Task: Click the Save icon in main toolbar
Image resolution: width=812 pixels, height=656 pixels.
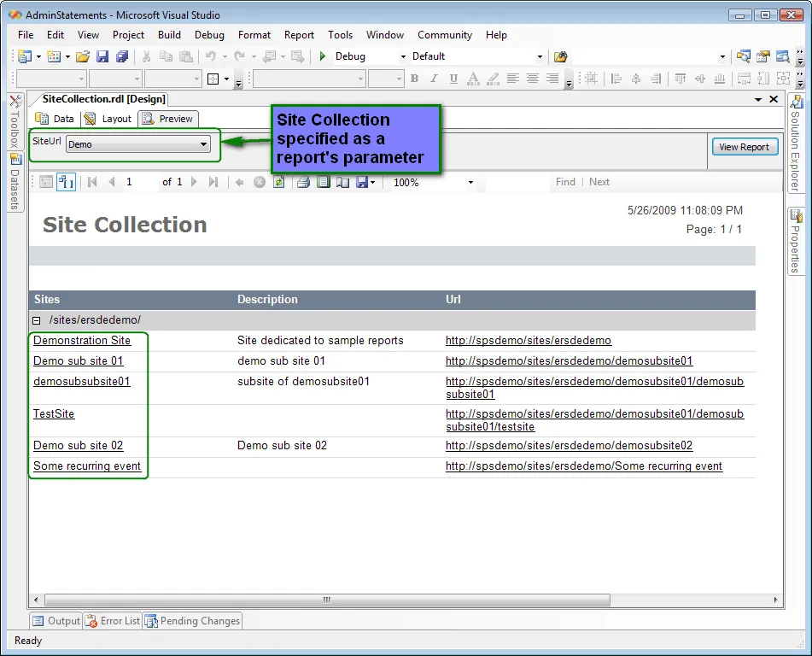Action: click(102, 56)
